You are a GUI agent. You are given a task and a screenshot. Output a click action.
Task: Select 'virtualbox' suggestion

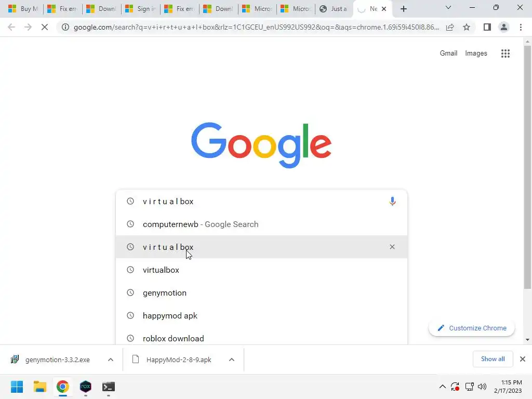click(261, 270)
